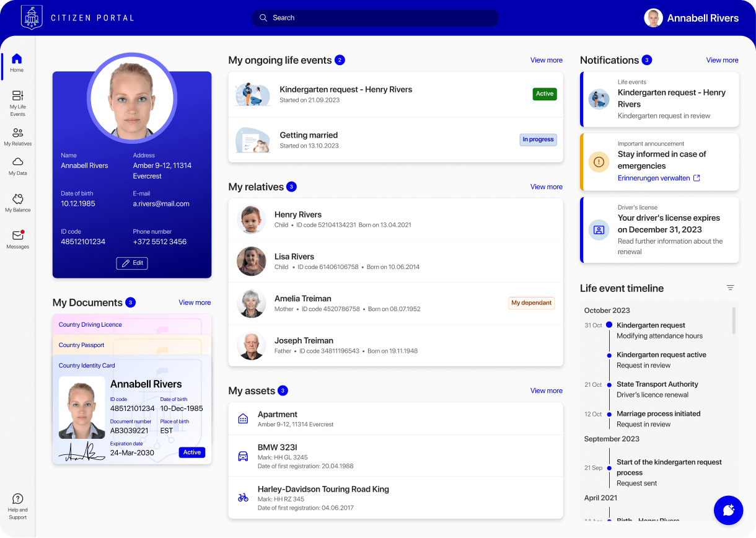756x538 pixels.
Task: Click the identity card holder photo
Action: coord(82,408)
